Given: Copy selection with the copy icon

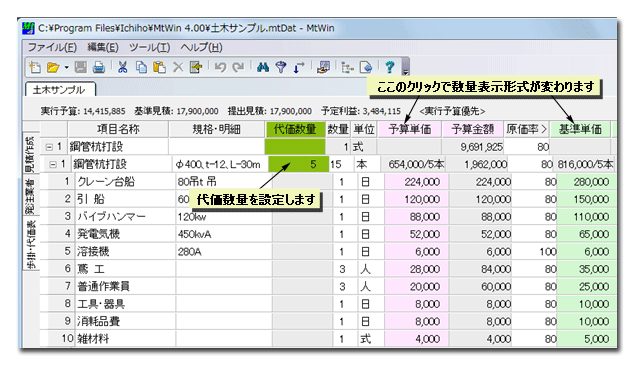Looking at the screenshot, I should pos(141,67).
